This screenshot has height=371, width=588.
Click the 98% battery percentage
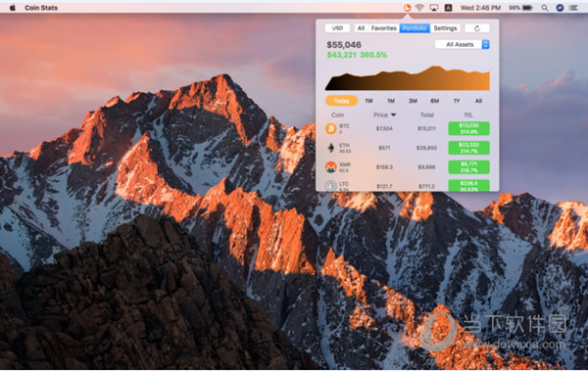coord(514,8)
